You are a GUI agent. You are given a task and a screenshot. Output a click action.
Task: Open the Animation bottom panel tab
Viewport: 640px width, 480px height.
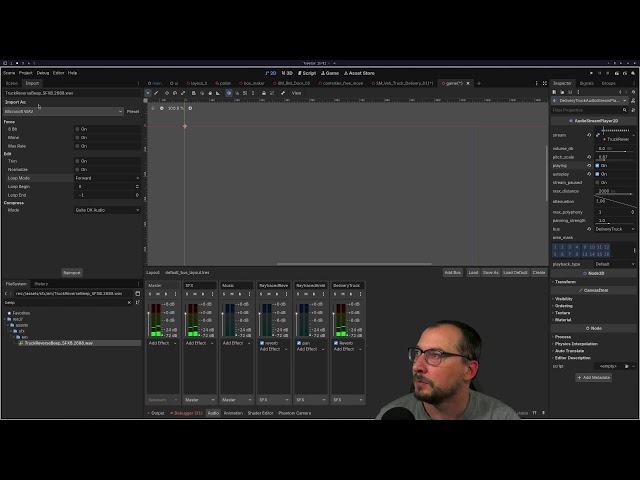click(x=233, y=413)
